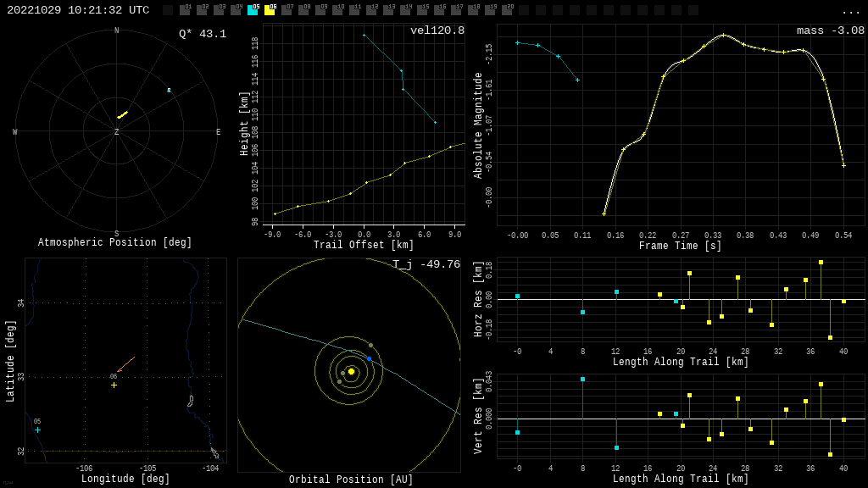This screenshot has width=868, height=488.
Task: Select station box 11 in top bar
Action: tap(354, 9)
